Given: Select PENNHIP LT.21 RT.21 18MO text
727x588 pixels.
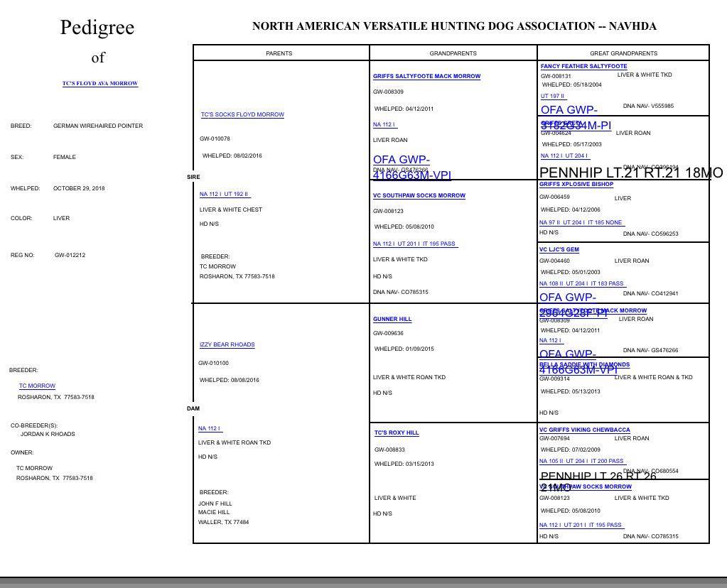Looking at the screenshot, I should [631, 173].
